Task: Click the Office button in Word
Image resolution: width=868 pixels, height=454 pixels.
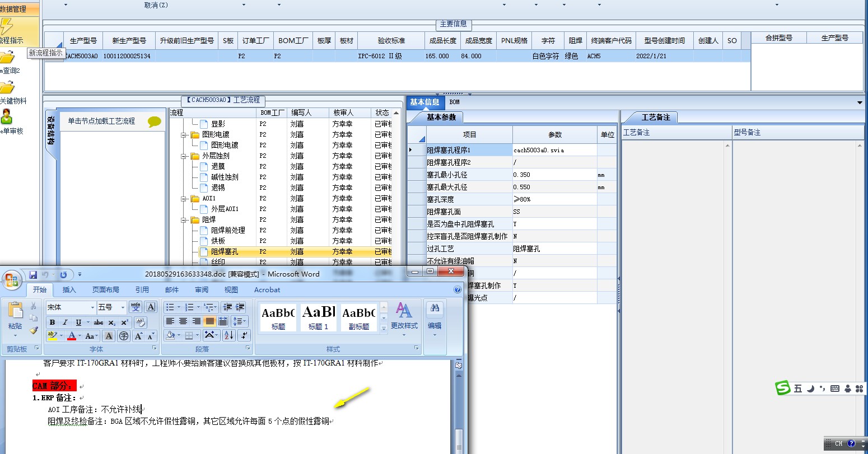Action: point(11,279)
